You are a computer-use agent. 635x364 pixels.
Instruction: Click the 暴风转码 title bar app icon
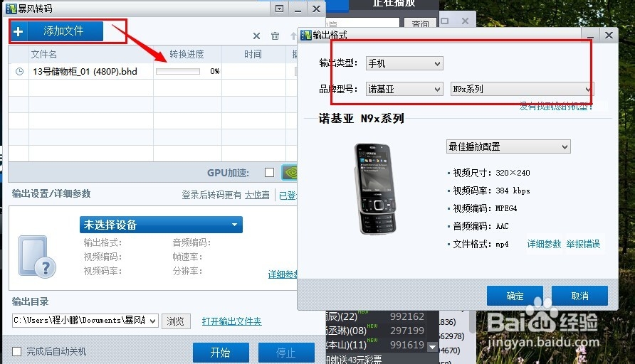11,9
